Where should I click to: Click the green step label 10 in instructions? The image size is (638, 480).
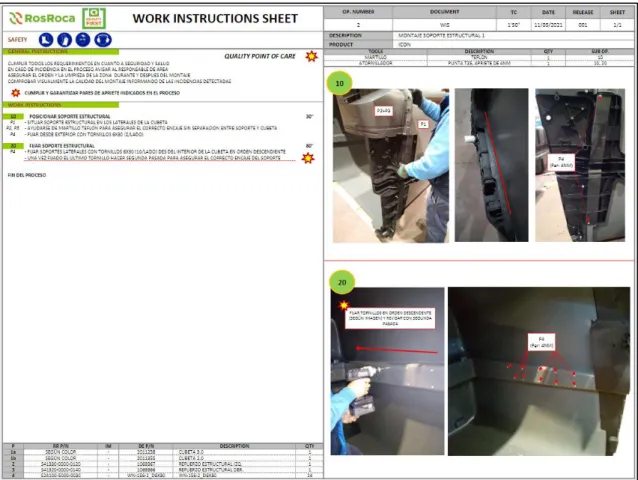[x=13, y=116]
